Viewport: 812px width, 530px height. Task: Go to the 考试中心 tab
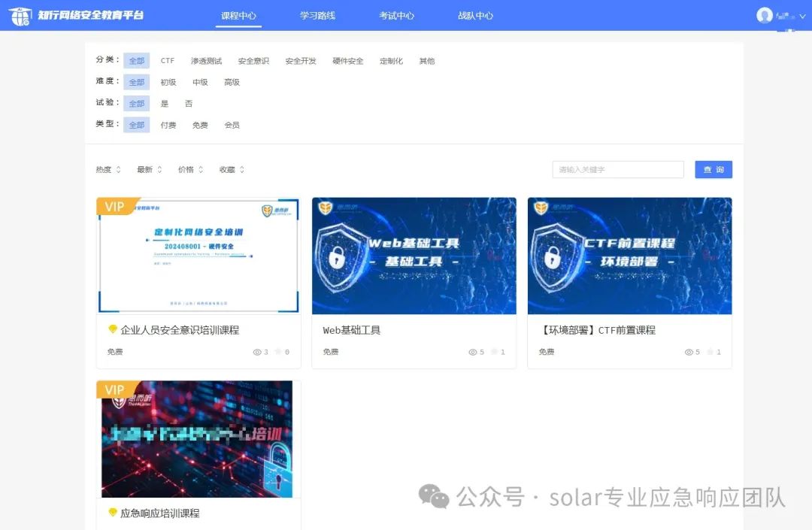coord(396,16)
